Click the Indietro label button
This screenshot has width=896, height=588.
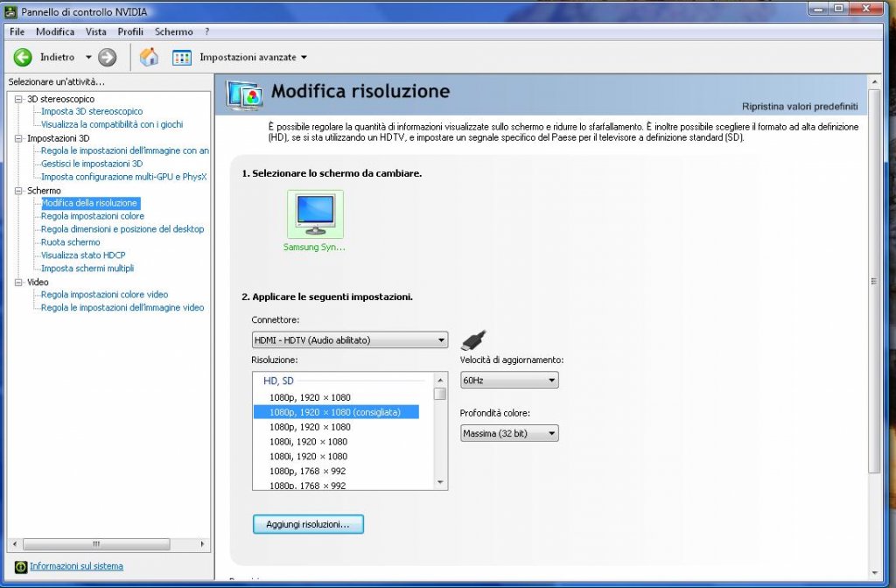(57, 57)
